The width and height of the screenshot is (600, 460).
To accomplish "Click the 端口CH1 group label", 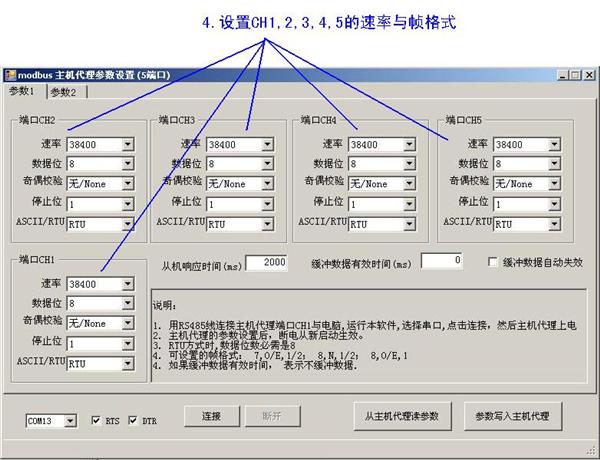I will pyautogui.click(x=37, y=260).
